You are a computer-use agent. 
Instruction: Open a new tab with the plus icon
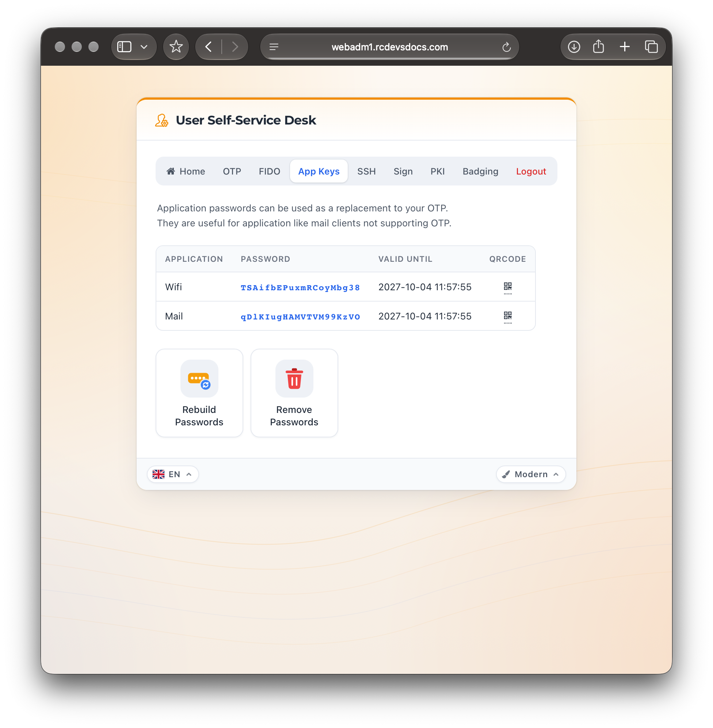coord(625,47)
